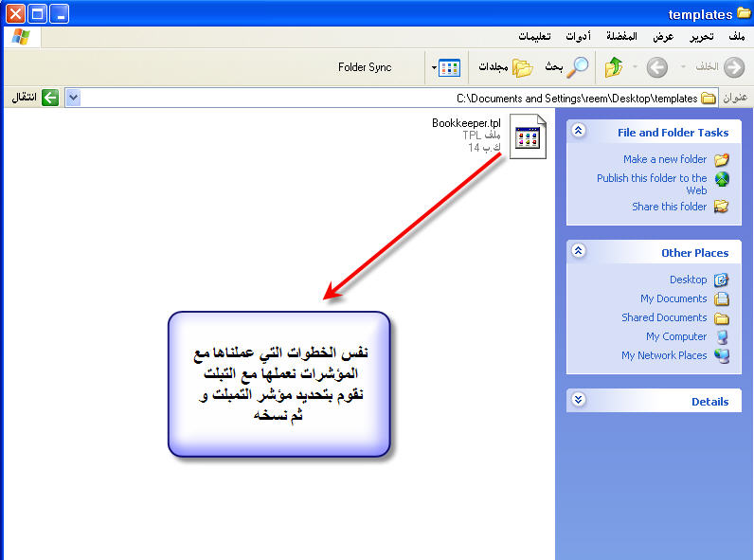The image size is (754, 560).
Task: Click the Views layout icon
Action: pyautogui.click(x=450, y=67)
